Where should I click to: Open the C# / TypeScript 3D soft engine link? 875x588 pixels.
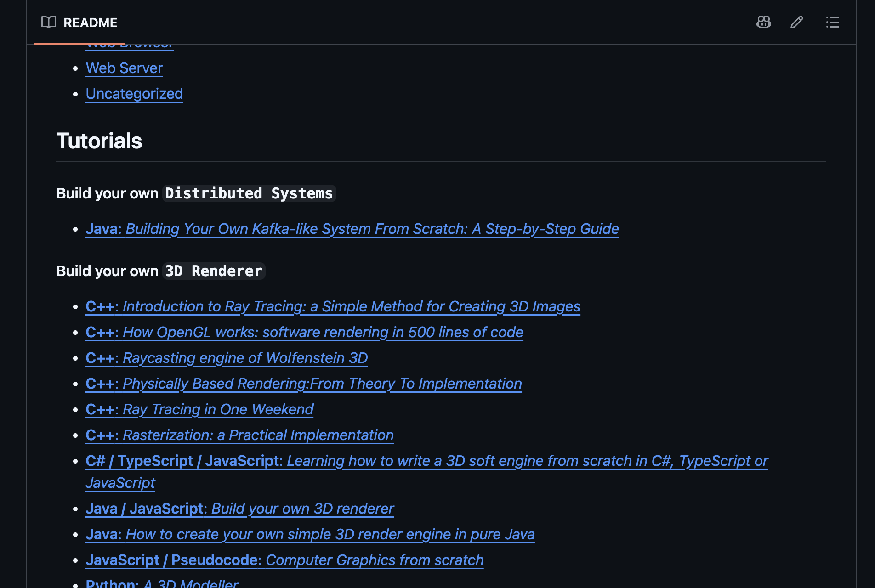tap(426, 461)
